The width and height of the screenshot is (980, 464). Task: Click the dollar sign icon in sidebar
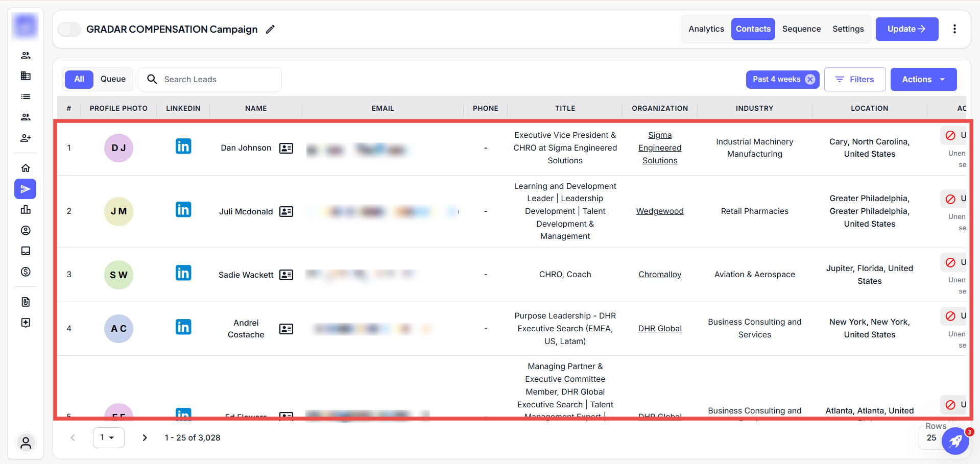26,272
